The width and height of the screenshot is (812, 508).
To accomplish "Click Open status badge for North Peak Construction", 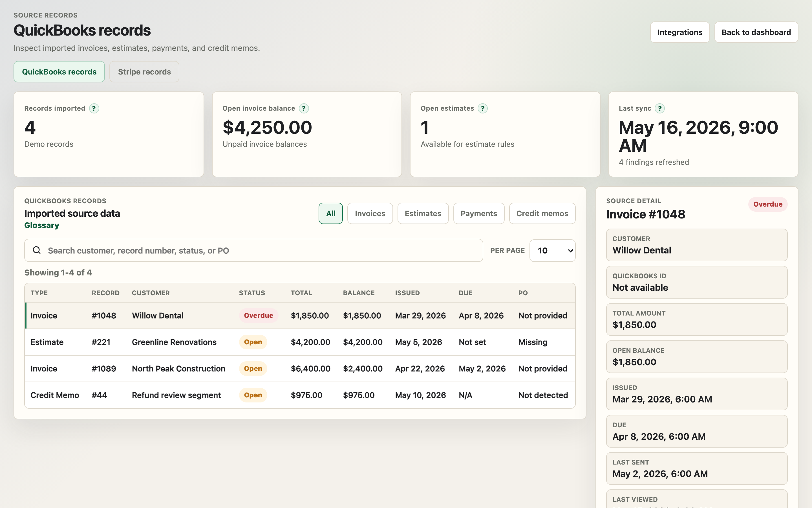I will 253,369.
